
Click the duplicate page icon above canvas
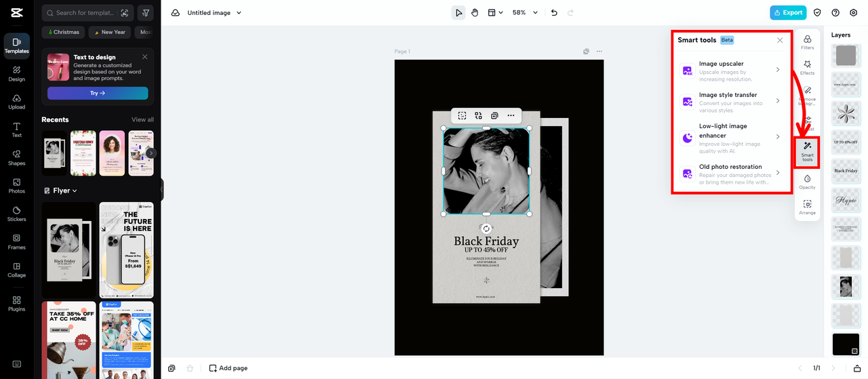point(587,52)
